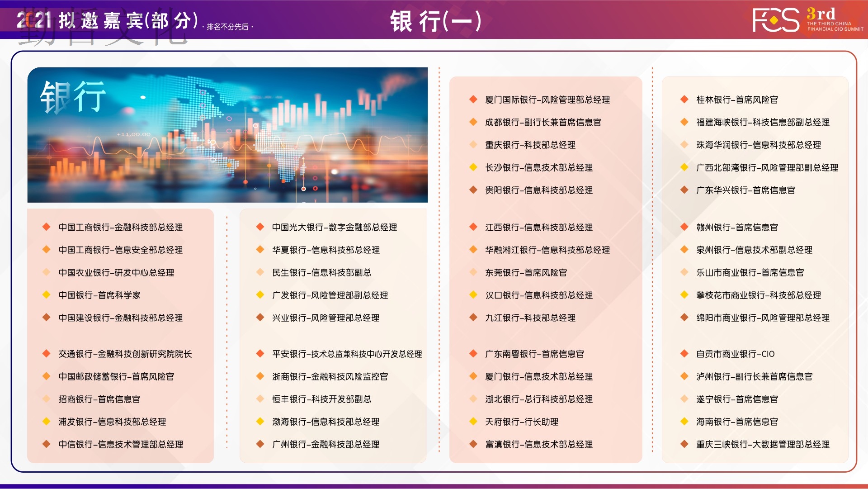Click the diamond bullet beside 浦发银行-信息科技部总经理
868x489 pixels.
46,421
